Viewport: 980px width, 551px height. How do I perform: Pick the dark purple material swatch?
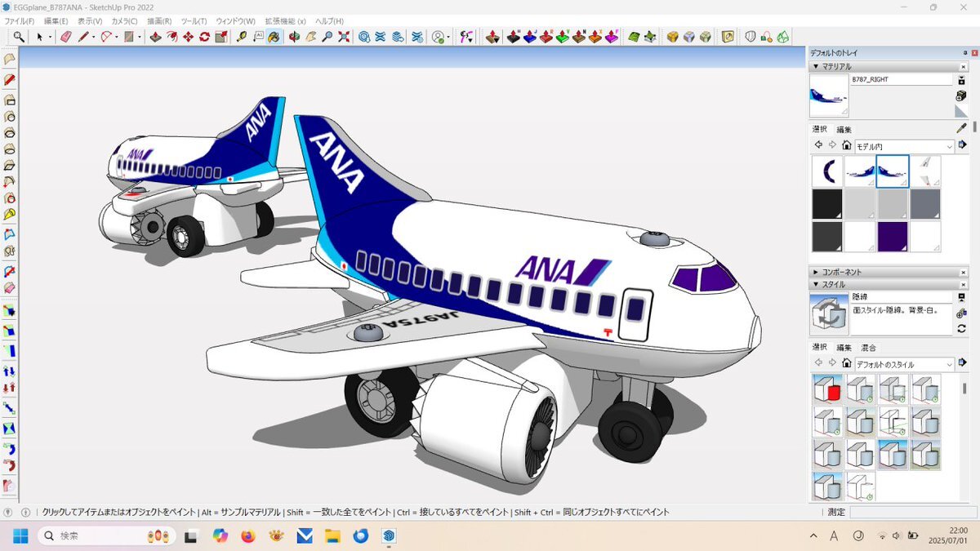click(x=893, y=237)
